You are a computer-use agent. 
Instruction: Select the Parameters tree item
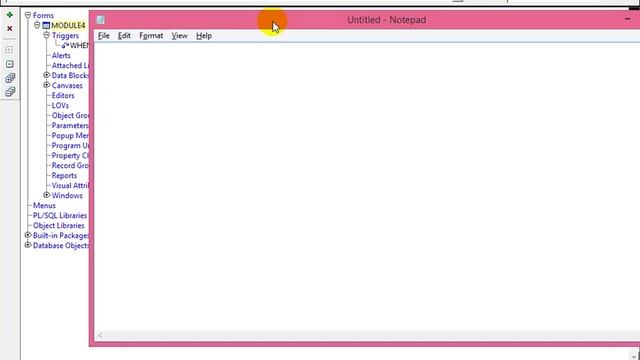(70, 126)
